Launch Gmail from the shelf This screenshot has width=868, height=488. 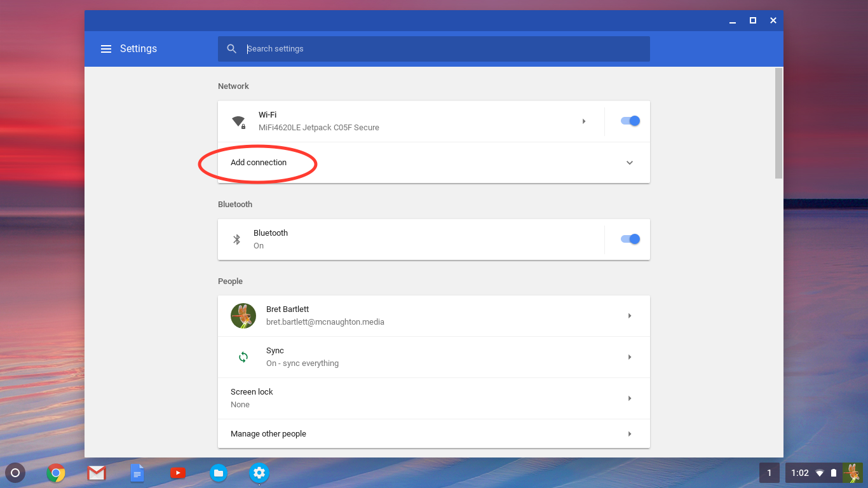[97, 473]
